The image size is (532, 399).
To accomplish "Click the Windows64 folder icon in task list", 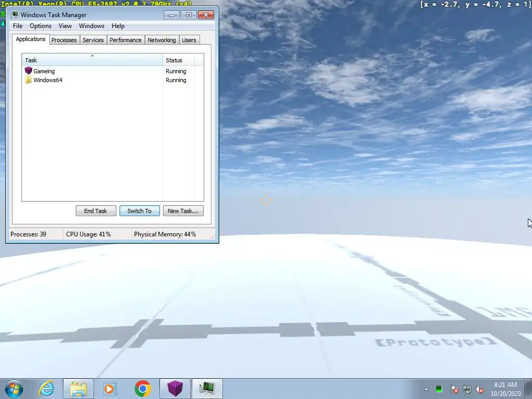I will [28, 79].
